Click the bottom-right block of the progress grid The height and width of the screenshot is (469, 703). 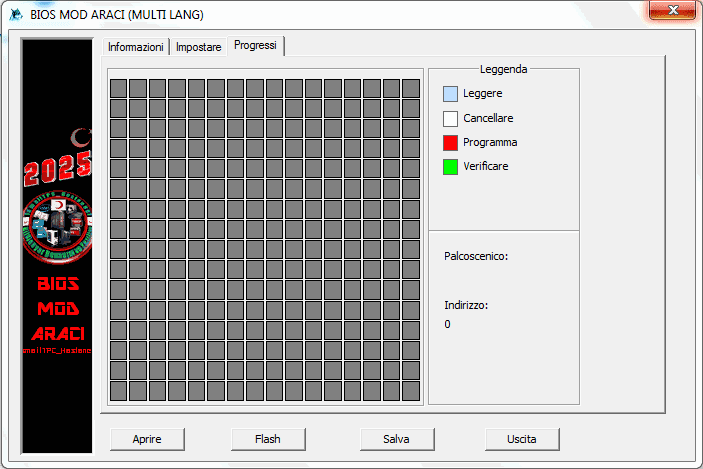click(411, 391)
